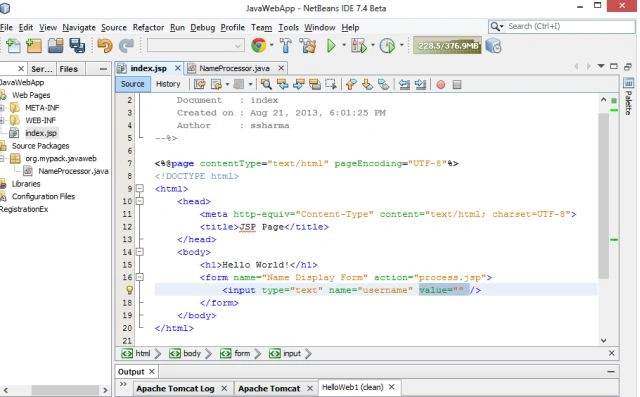The width and height of the screenshot is (640, 397).
Task: Collapse the form fold on line 16
Action: click(140, 277)
